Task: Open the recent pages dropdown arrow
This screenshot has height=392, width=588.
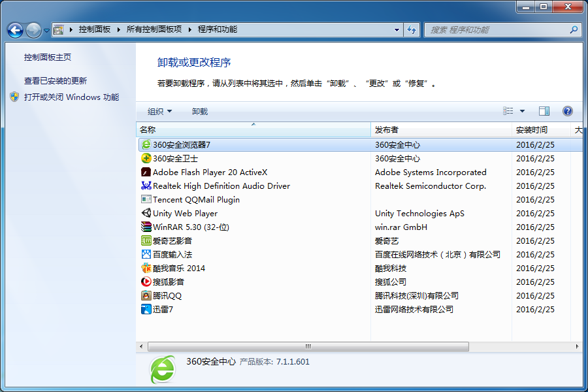Action: point(46,31)
